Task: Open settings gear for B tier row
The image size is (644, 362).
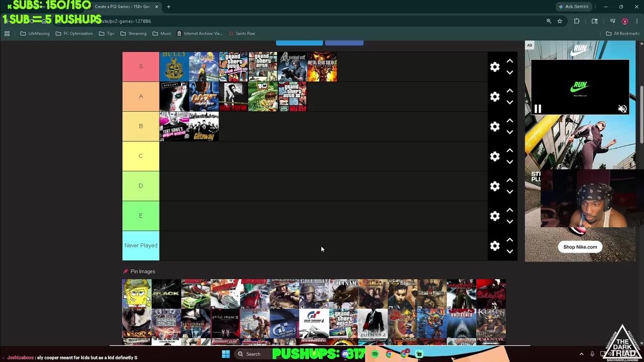Action: (495, 126)
